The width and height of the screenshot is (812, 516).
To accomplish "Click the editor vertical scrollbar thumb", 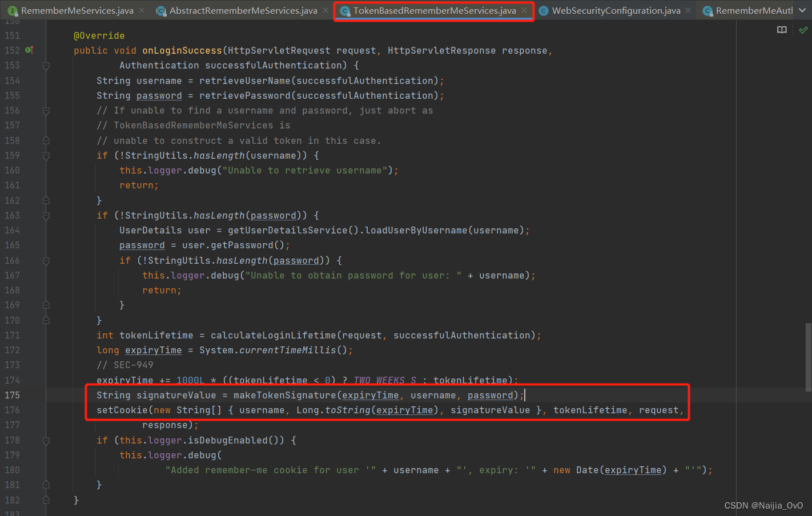I will pos(808,357).
